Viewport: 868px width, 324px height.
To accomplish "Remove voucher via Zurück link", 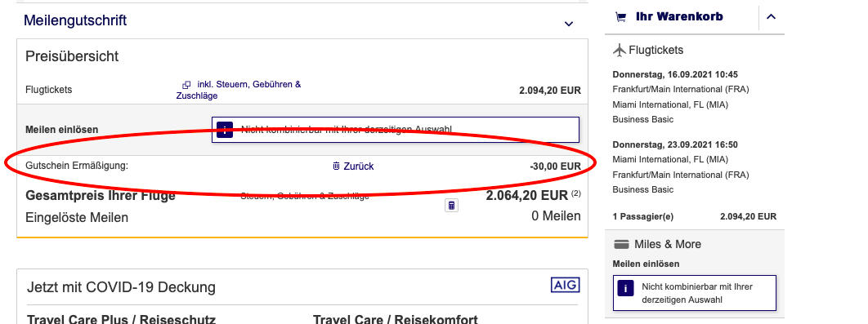I will point(358,166).
